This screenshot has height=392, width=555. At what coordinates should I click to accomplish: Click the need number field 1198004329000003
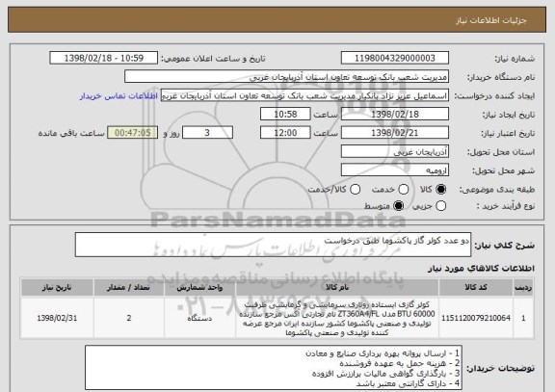click(395, 58)
